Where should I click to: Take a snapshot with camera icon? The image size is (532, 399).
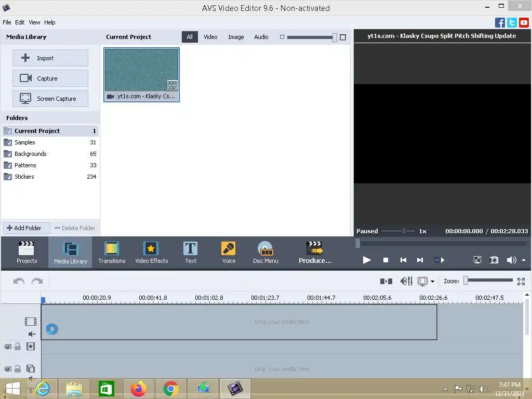(494, 260)
